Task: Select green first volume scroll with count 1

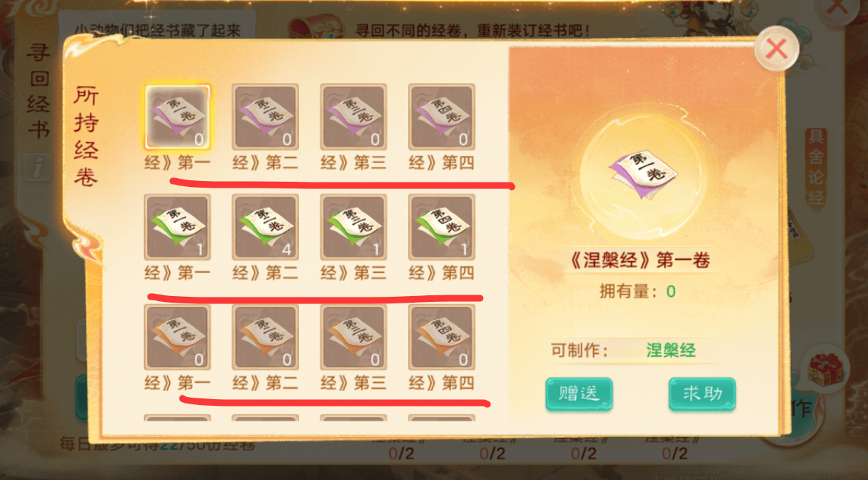Action: coord(177,227)
